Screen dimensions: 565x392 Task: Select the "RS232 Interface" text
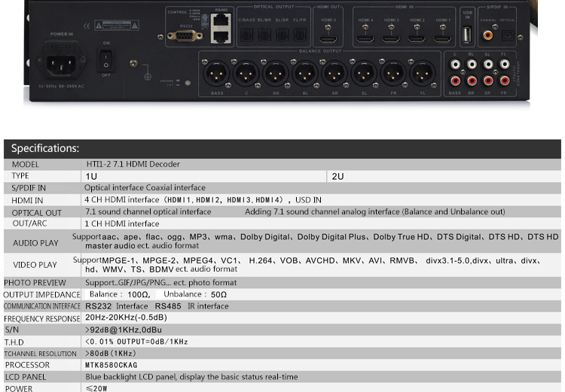(116, 306)
